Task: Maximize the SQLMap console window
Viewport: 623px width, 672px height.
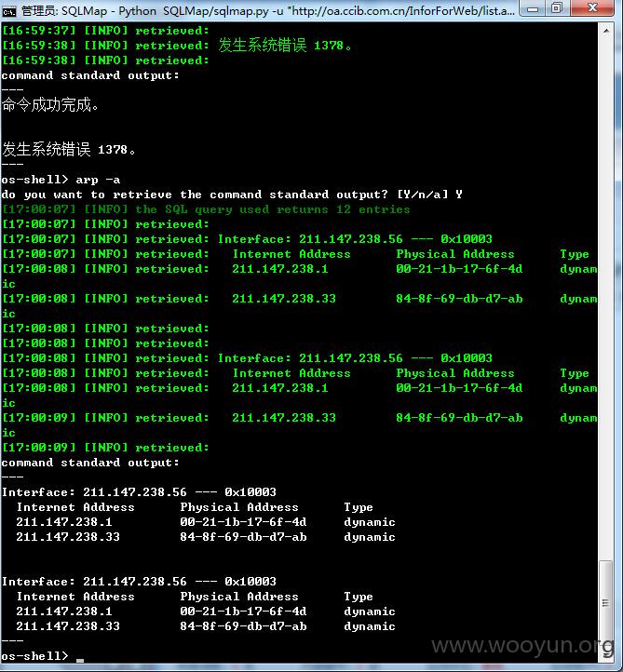Action: [x=557, y=8]
